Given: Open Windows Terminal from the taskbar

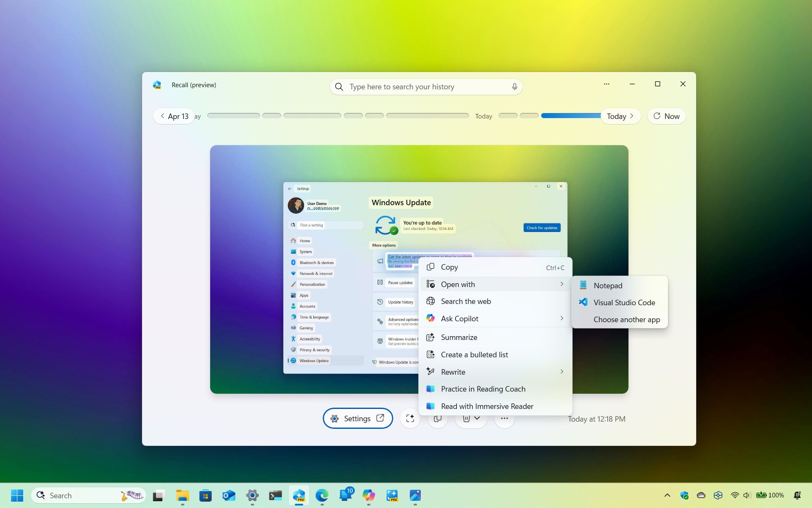Looking at the screenshot, I should tap(275, 495).
